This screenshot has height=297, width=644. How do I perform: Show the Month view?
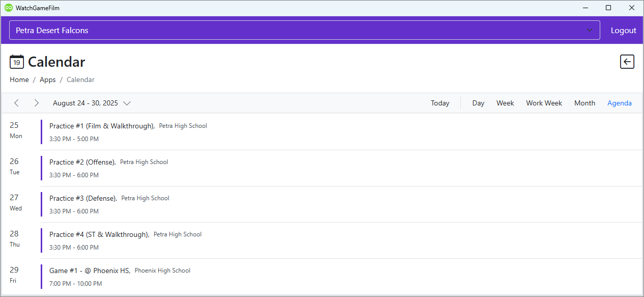[584, 103]
